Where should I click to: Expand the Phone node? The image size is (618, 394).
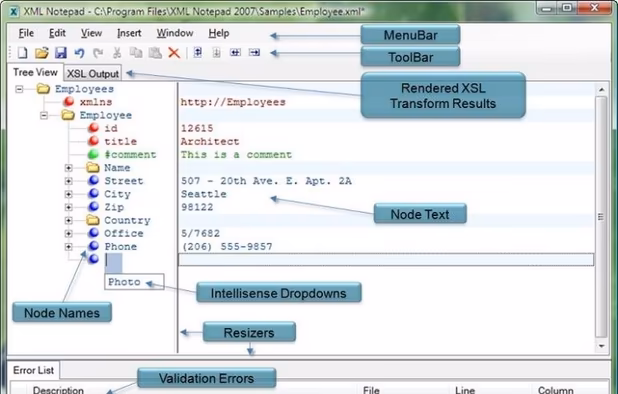pyautogui.click(x=69, y=247)
